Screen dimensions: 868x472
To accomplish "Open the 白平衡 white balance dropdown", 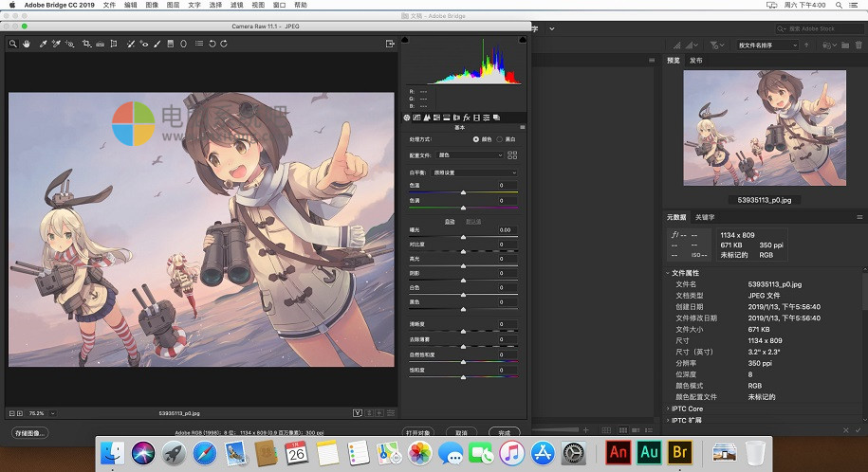I will [474, 172].
